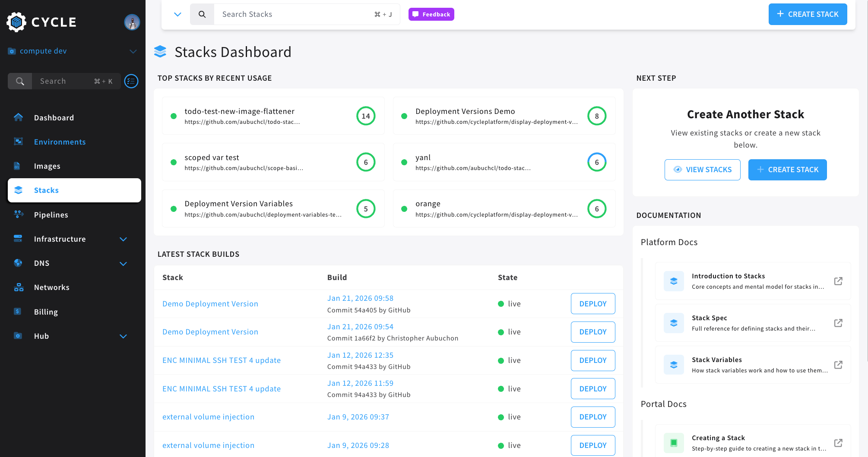Click the View Stacks button

702,170
